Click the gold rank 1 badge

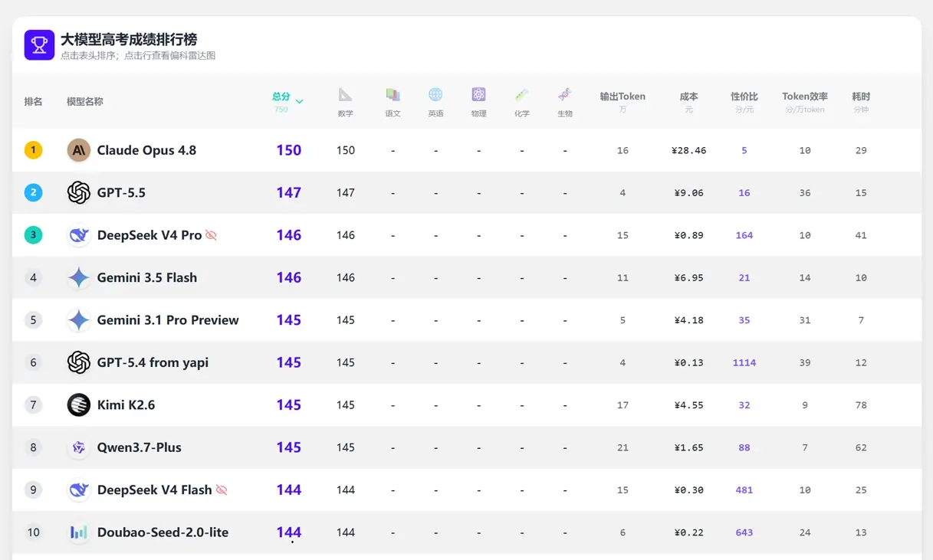tap(33, 150)
